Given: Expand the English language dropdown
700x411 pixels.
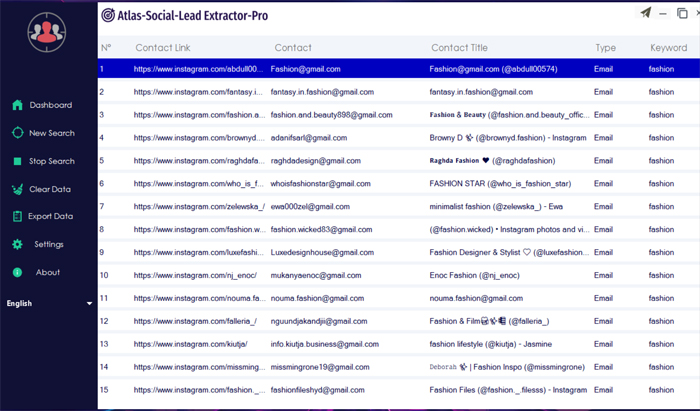Looking at the screenshot, I should click(49, 303).
